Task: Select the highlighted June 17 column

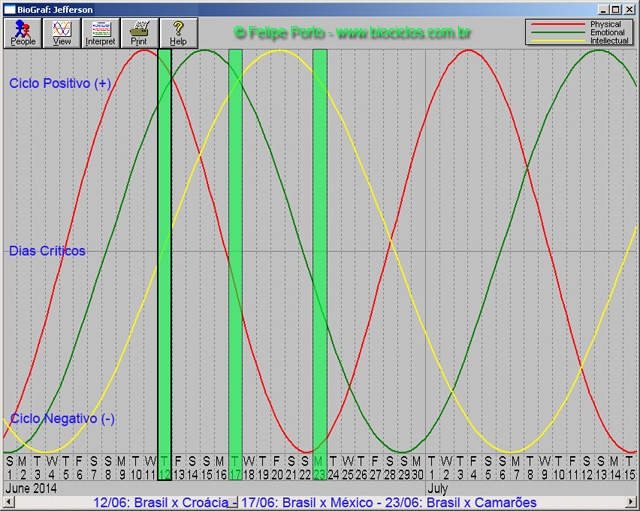Action: click(x=236, y=264)
